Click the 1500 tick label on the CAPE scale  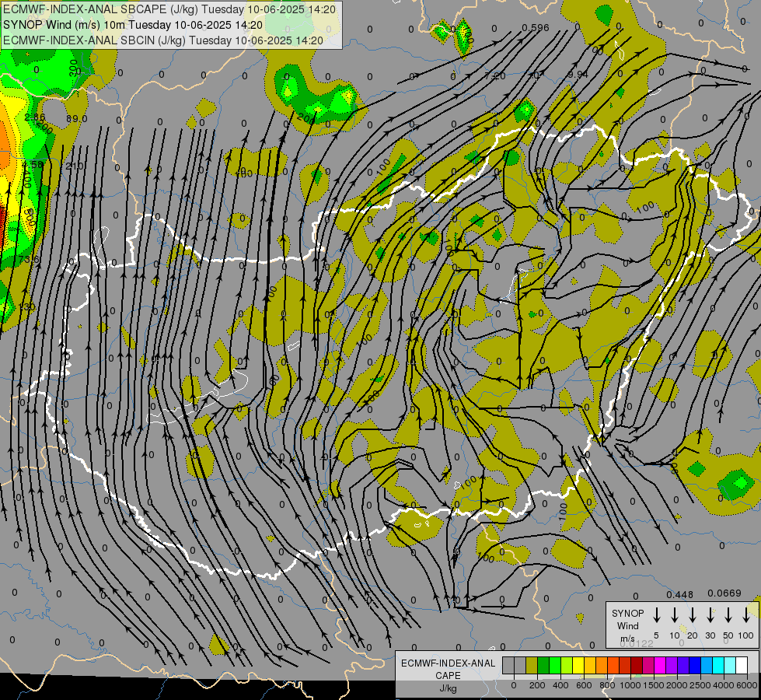(654, 685)
